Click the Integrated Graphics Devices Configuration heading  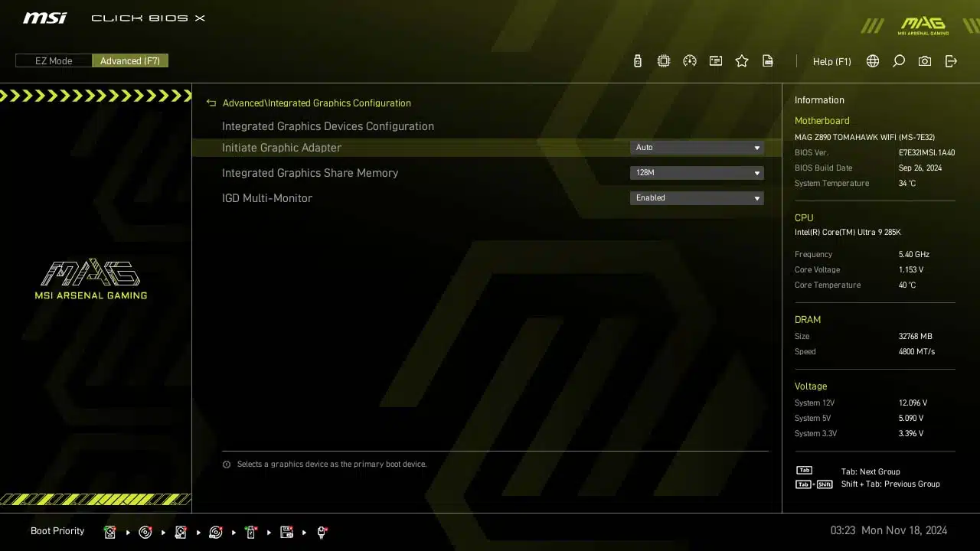tap(328, 126)
